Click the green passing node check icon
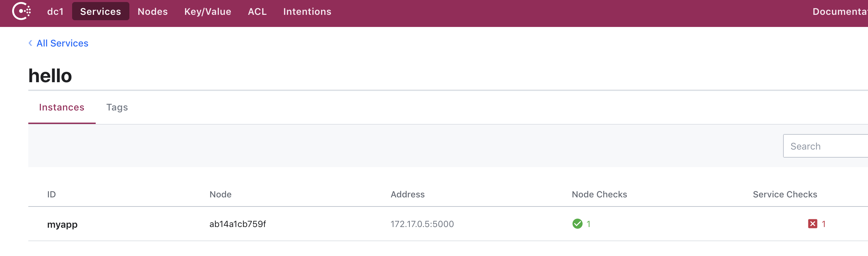Viewport: 868px width, 256px height. [577, 224]
